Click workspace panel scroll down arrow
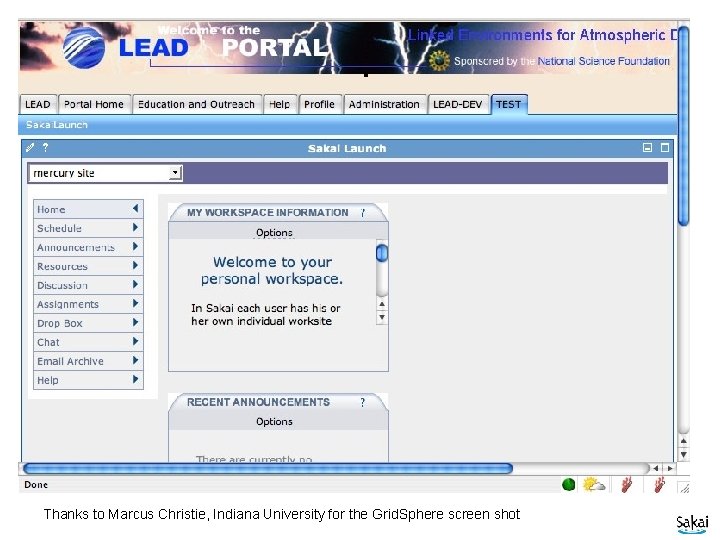 pyautogui.click(x=382, y=317)
